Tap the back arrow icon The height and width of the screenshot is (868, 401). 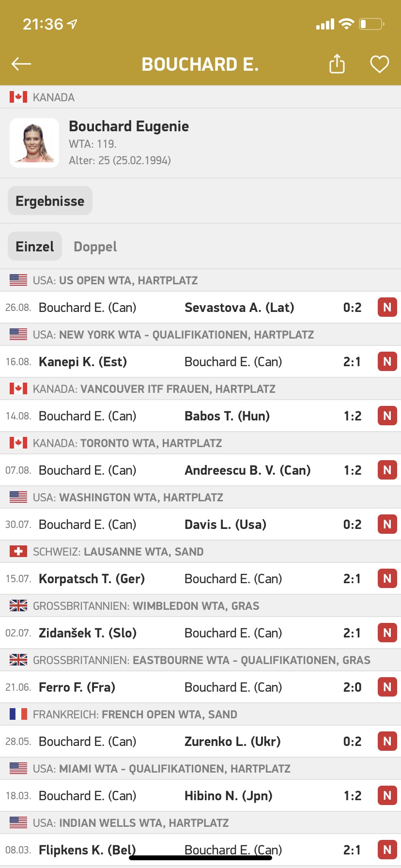(21, 64)
